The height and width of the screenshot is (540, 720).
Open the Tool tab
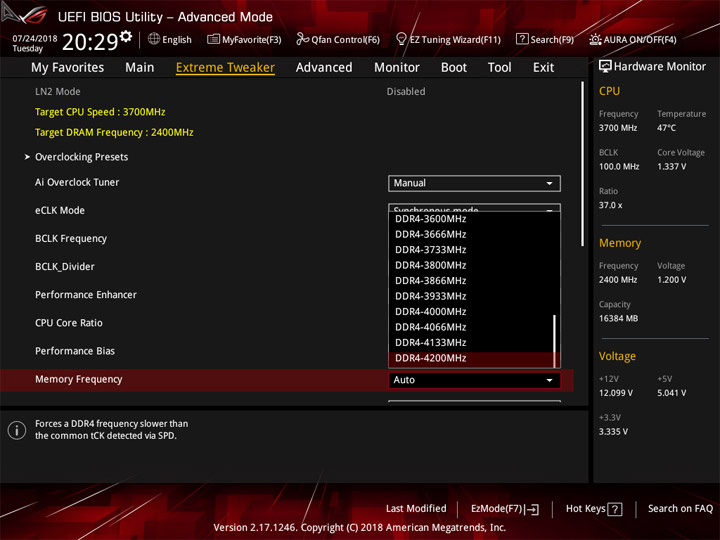pos(500,68)
